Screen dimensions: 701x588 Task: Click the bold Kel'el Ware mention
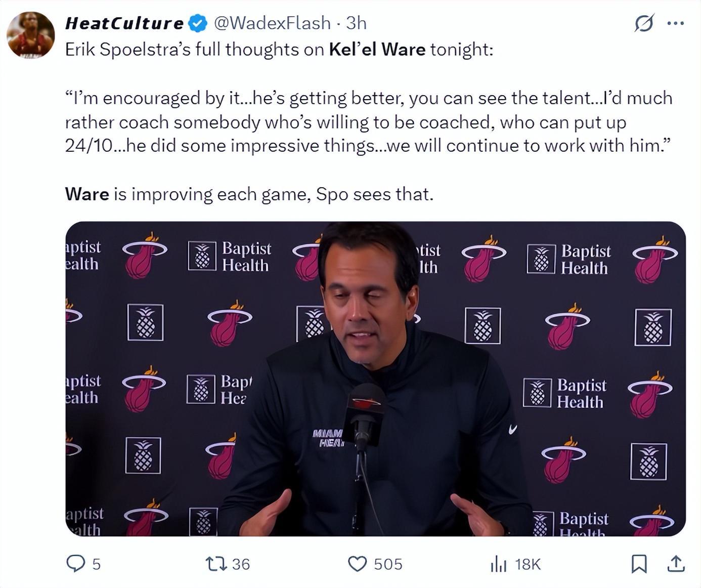377,50
